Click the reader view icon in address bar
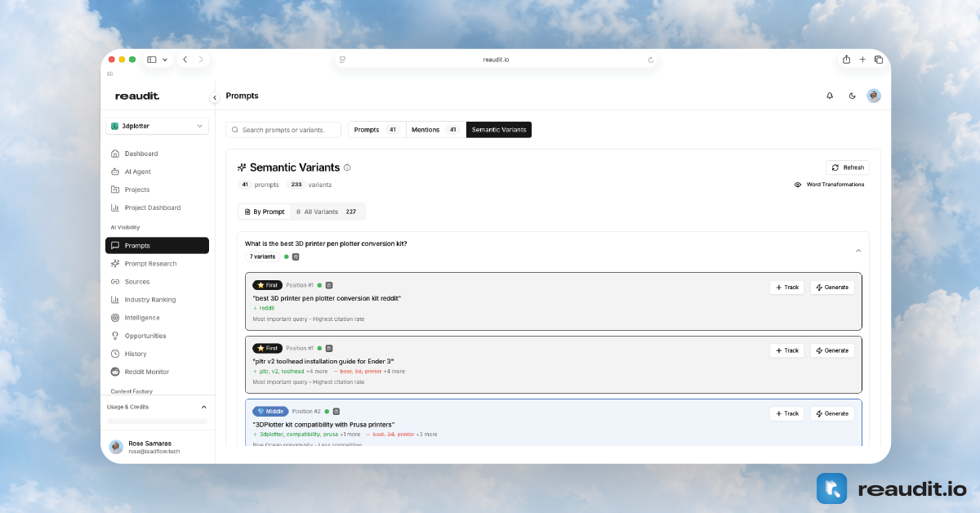 (343, 60)
